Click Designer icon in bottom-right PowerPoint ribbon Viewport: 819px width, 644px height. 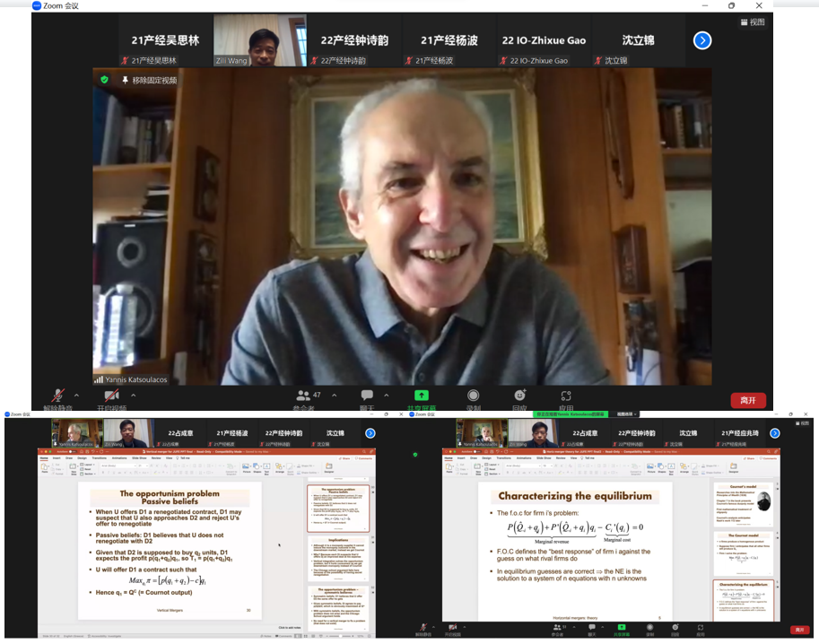pos(734,467)
